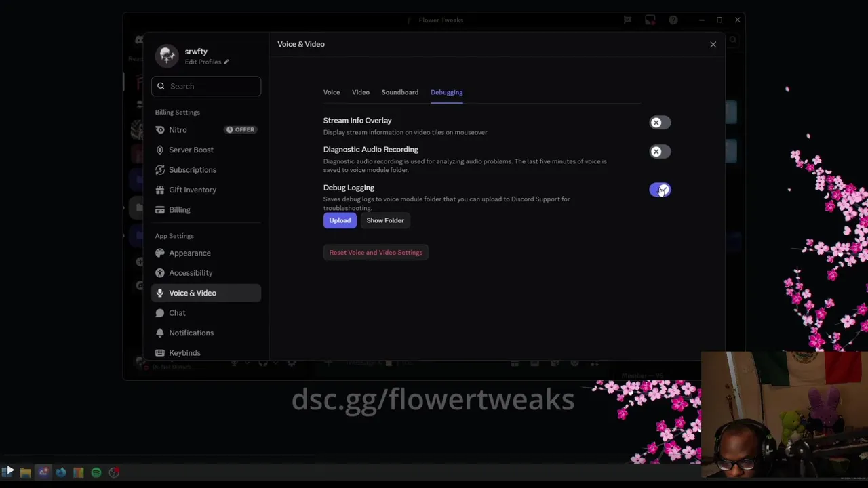
Task: Click the App Settings section header
Action: coord(174,236)
